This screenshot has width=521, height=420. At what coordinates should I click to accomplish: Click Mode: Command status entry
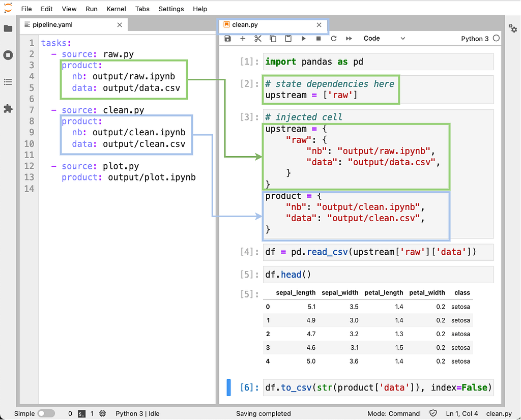click(393, 414)
